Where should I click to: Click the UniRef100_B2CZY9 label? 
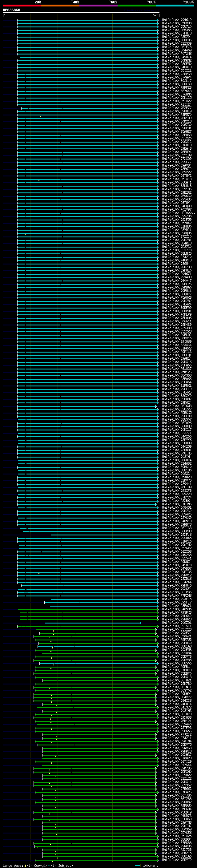(x=177, y=396)
